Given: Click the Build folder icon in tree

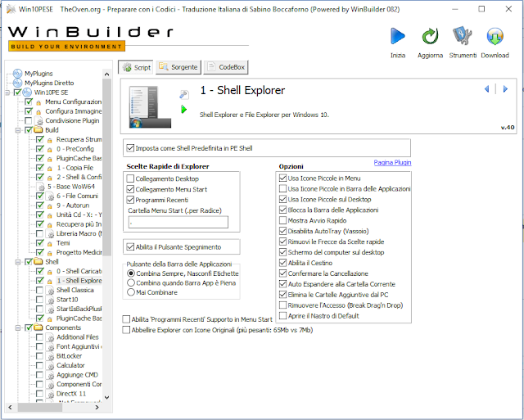Looking at the screenshot, I should pos(38,129).
